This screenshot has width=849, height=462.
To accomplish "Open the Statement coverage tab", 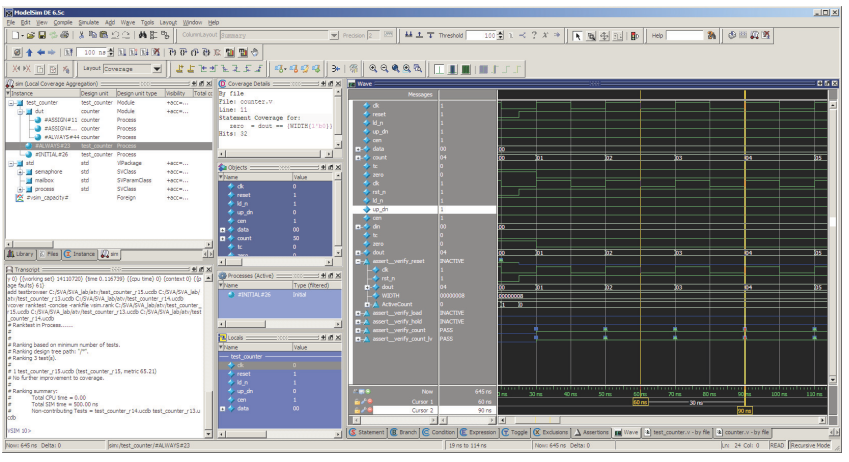I will (x=367, y=432).
